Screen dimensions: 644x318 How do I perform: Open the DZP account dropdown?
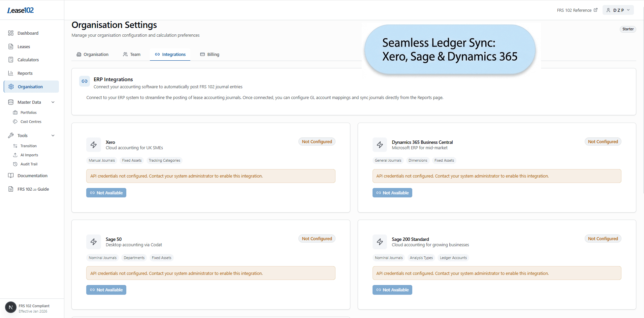pyautogui.click(x=618, y=10)
